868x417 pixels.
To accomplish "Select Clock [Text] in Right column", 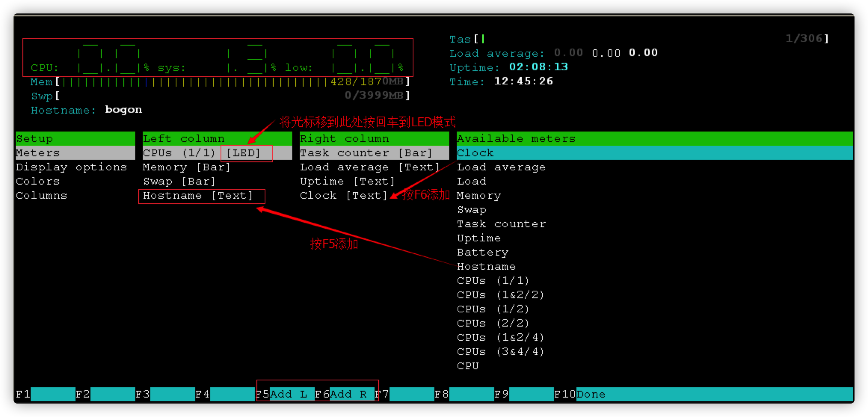I will 344,195.
